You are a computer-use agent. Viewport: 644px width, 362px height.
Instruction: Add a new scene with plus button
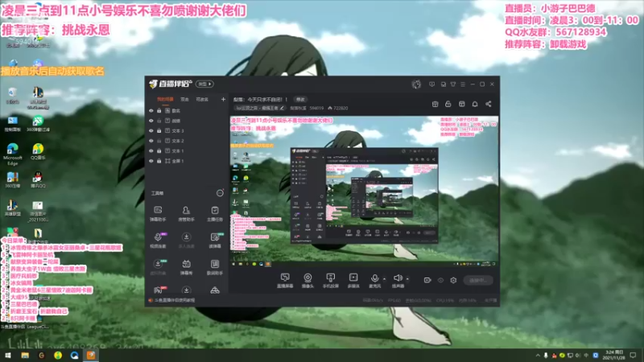[x=224, y=99]
